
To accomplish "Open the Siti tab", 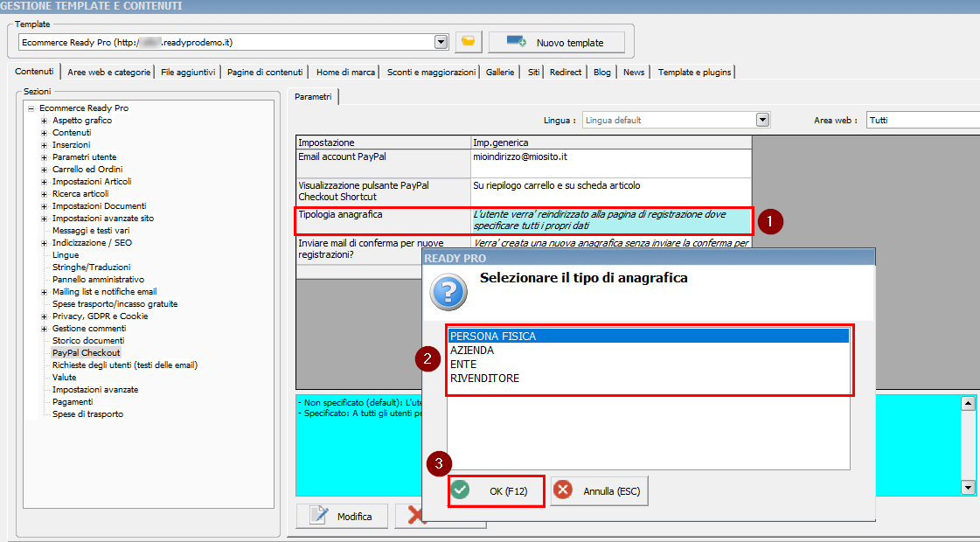I will click(x=533, y=72).
